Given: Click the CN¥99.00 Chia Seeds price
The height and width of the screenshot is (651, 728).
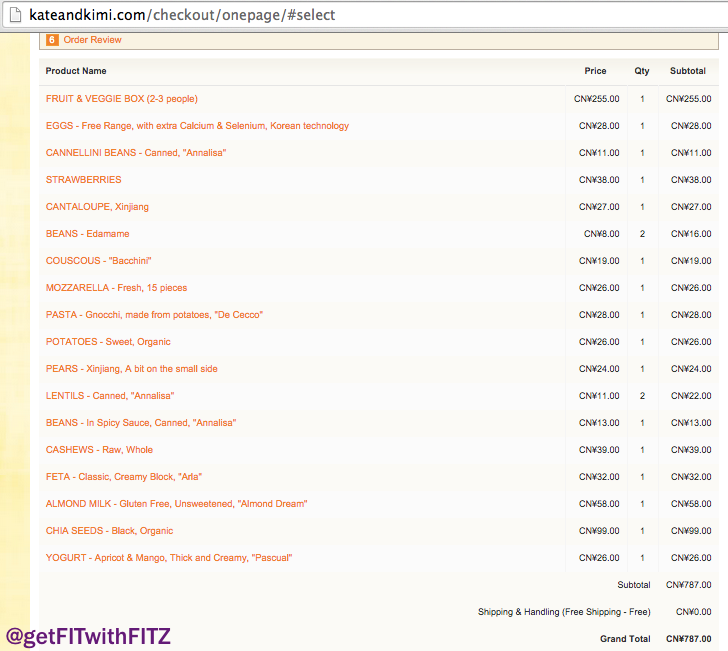Looking at the screenshot, I should (599, 531).
